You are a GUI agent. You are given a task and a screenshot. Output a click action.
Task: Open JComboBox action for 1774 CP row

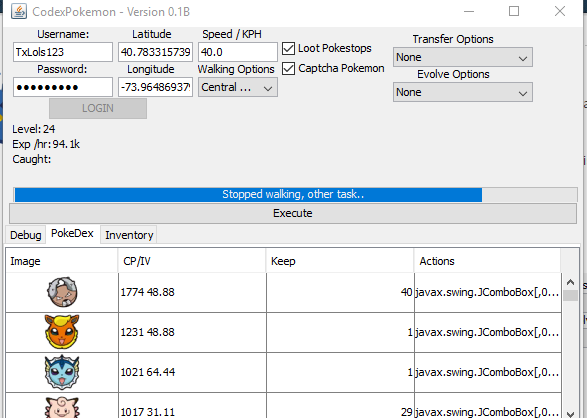tap(488, 292)
